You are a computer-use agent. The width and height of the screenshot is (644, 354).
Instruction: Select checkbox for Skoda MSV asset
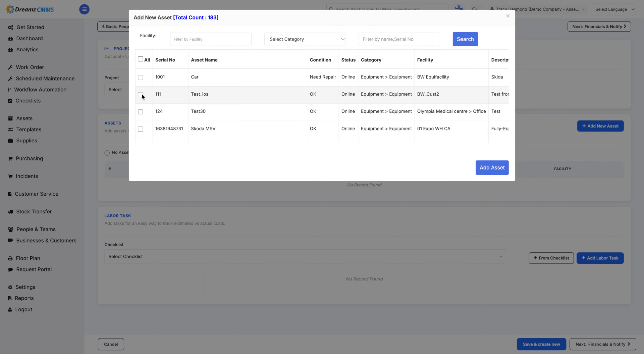[x=141, y=129]
